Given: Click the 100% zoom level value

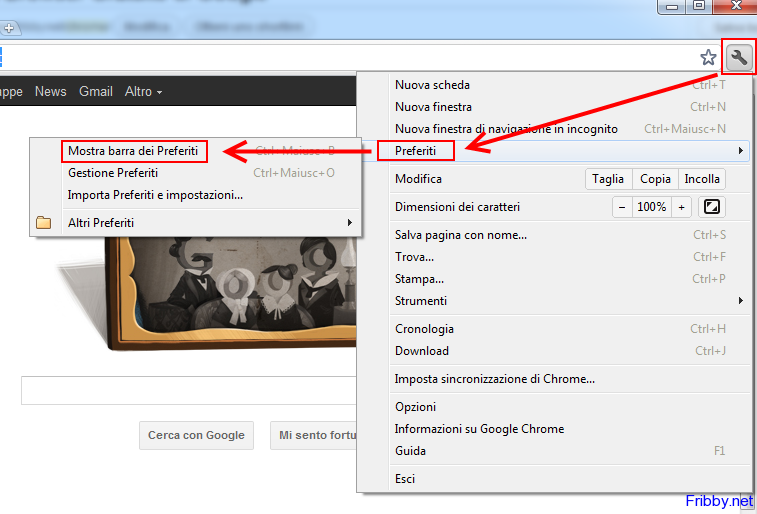Looking at the screenshot, I should [652, 207].
